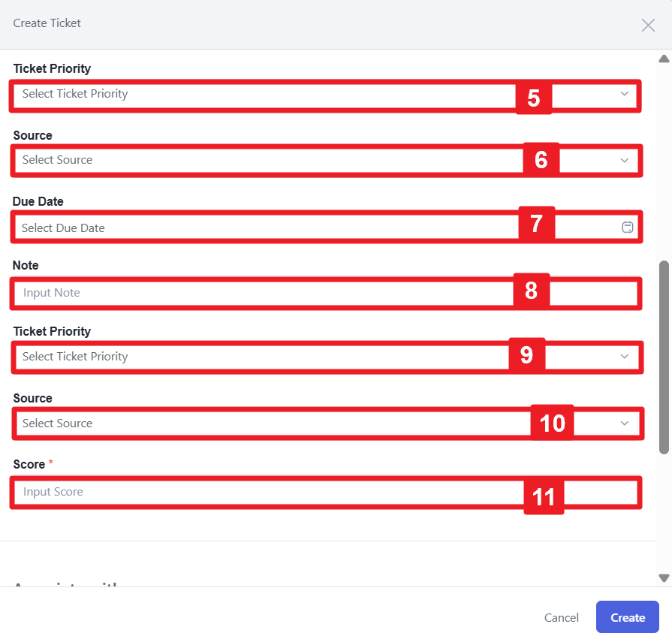Screen dimensions: 672x642
Task: Click the vertical scrollbar thumb
Action: point(664,357)
